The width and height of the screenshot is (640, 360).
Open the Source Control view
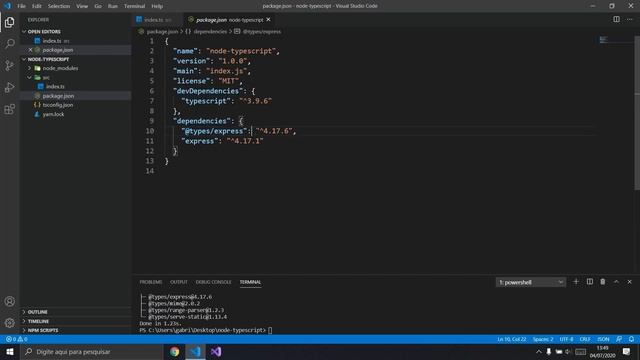(10, 65)
